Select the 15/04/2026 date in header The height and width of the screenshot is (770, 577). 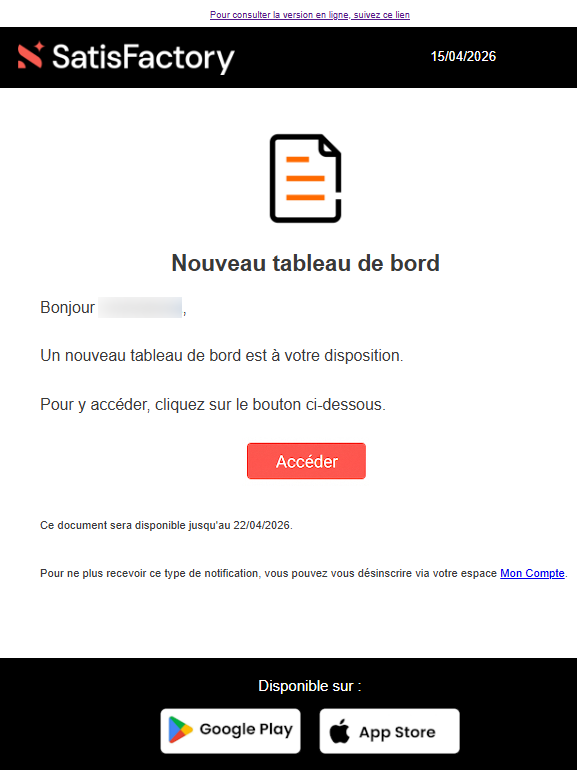pyautogui.click(x=463, y=56)
